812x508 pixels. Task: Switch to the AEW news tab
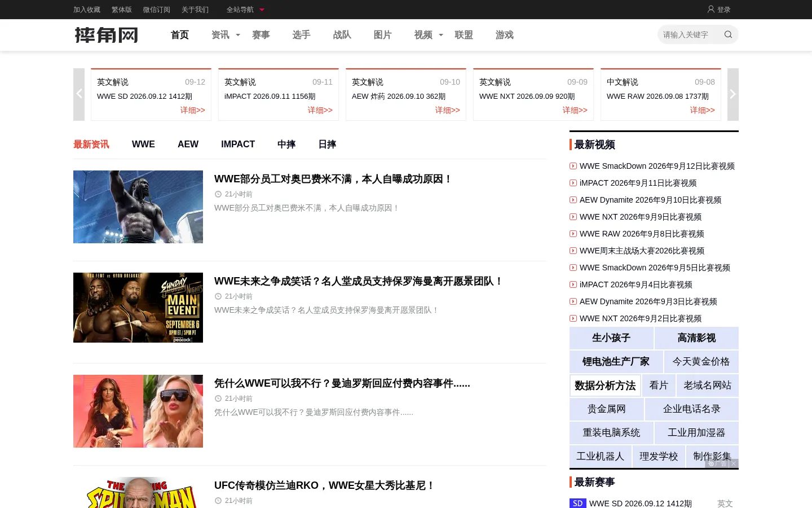188,144
